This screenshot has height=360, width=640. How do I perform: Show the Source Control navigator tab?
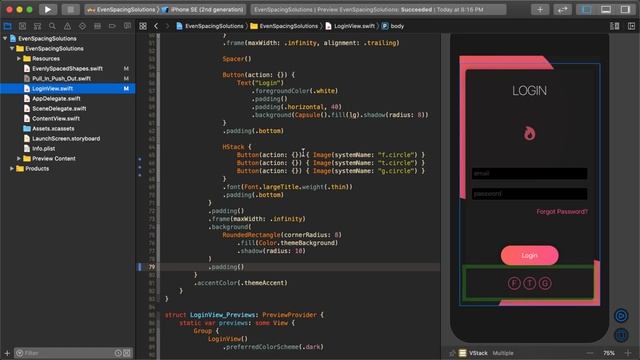click(22, 26)
